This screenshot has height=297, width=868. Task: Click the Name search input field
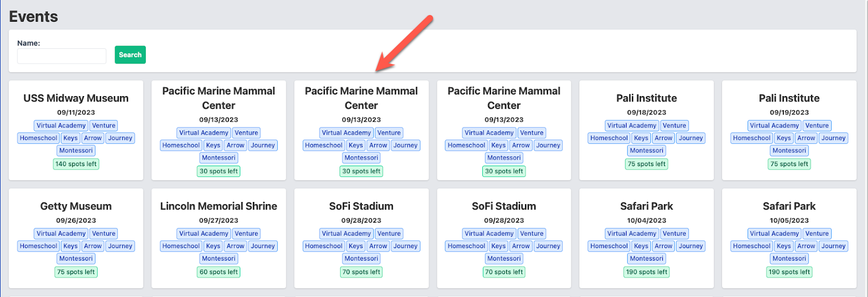point(61,56)
